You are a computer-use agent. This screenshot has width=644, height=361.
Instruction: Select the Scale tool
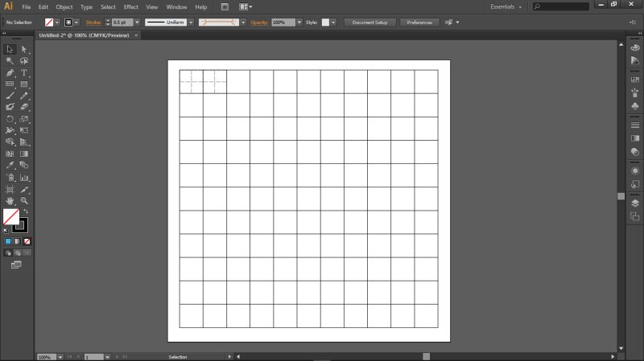[x=24, y=119]
